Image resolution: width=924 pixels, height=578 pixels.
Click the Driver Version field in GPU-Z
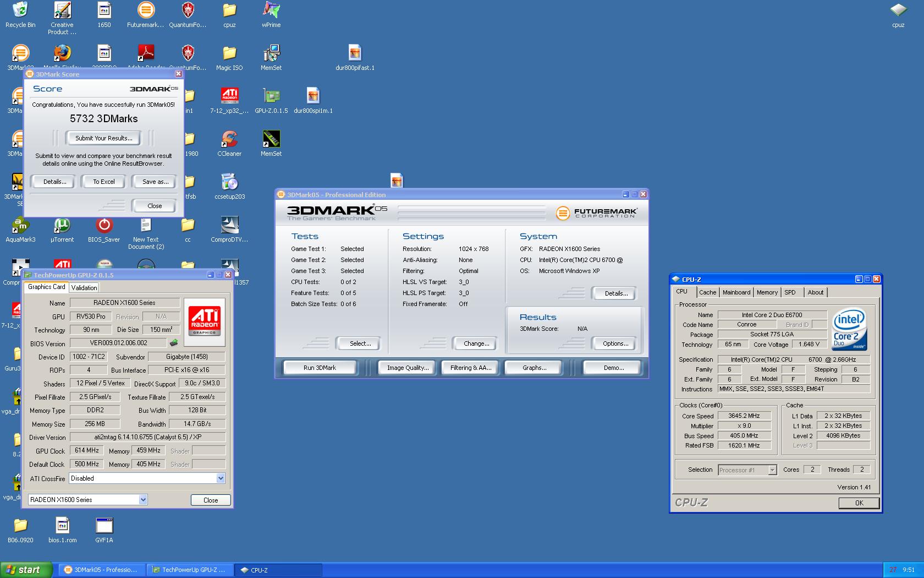(147, 437)
